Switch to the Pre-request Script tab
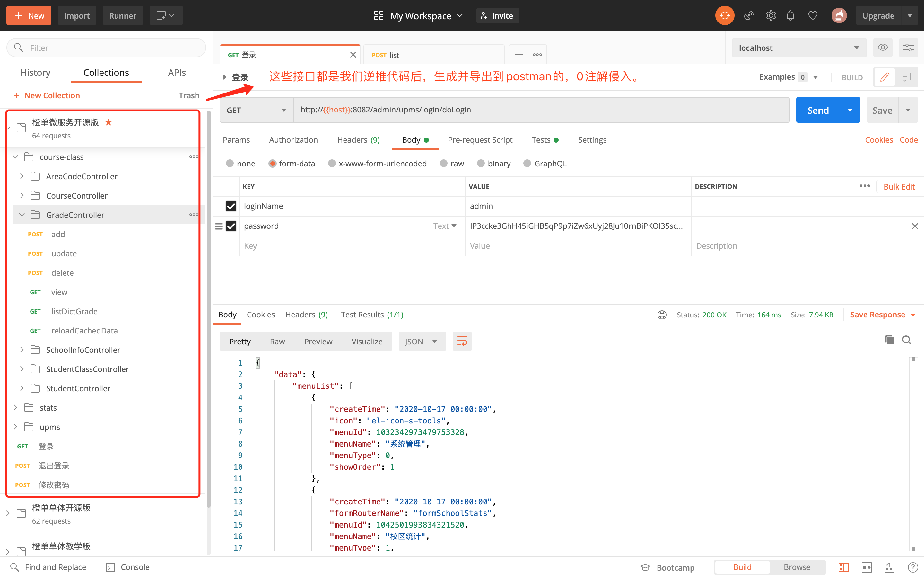Image resolution: width=924 pixels, height=577 pixels. 480,140
